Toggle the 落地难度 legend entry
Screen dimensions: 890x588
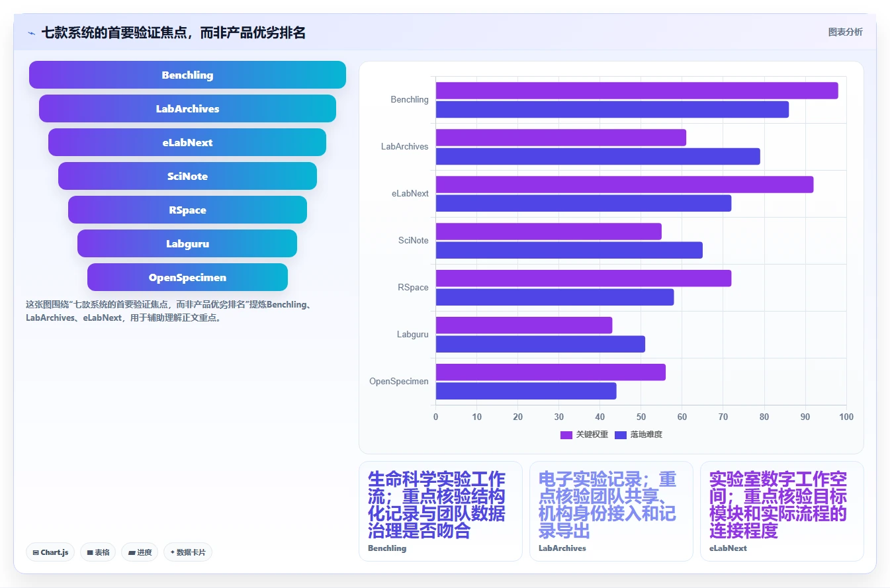pos(639,435)
